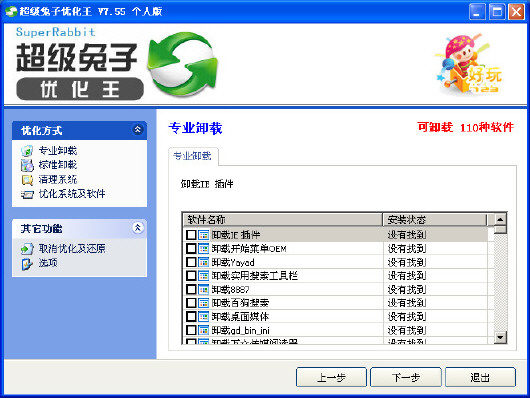Open 专业卸载 icon in sidebar
530x398 pixels.
pyautogui.click(x=27, y=150)
